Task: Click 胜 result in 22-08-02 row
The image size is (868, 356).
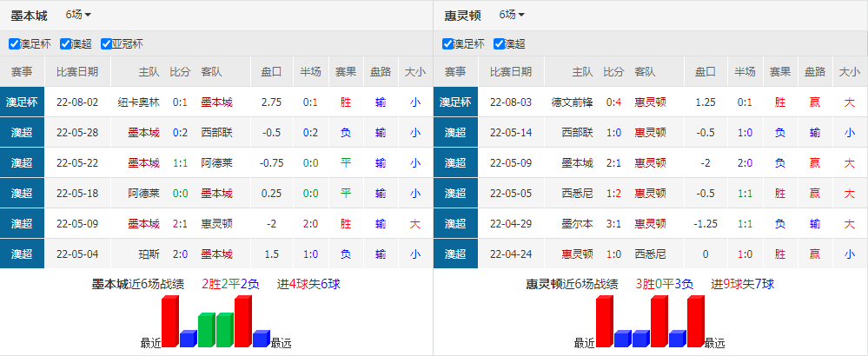Action: click(x=346, y=102)
